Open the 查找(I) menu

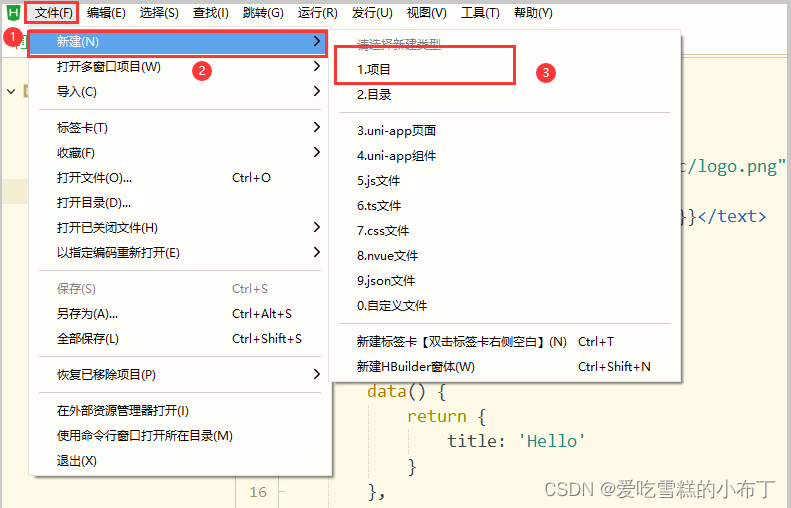(x=211, y=13)
